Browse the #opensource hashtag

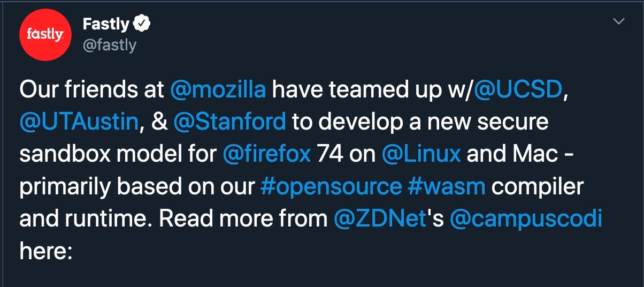(x=331, y=186)
